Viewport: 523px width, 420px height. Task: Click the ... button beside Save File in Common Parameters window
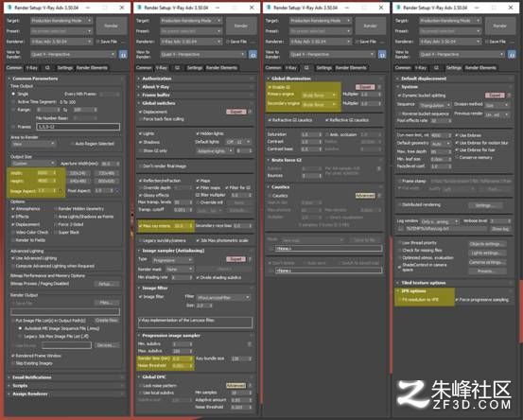124,42
